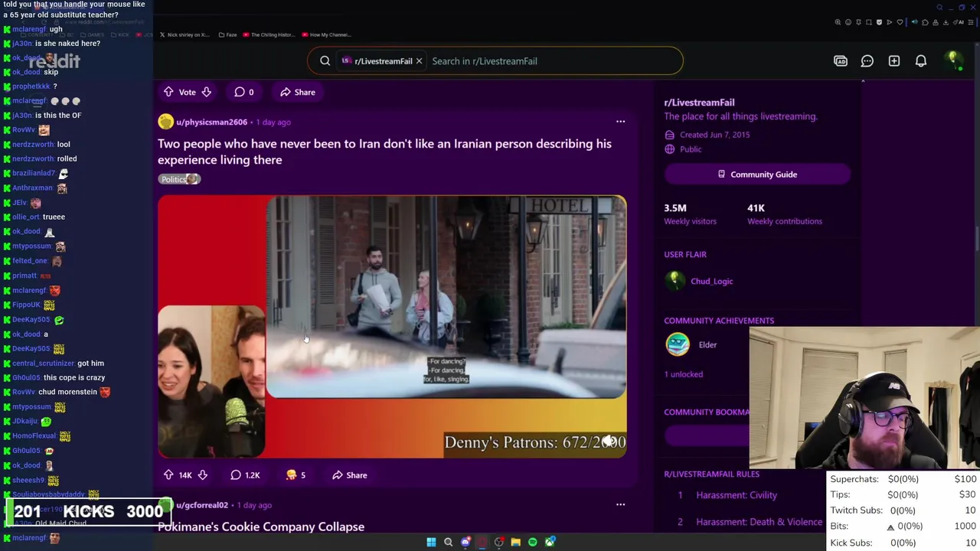Open Spotify from the taskbar
Image resolution: width=980 pixels, height=551 pixels.
[533, 542]
